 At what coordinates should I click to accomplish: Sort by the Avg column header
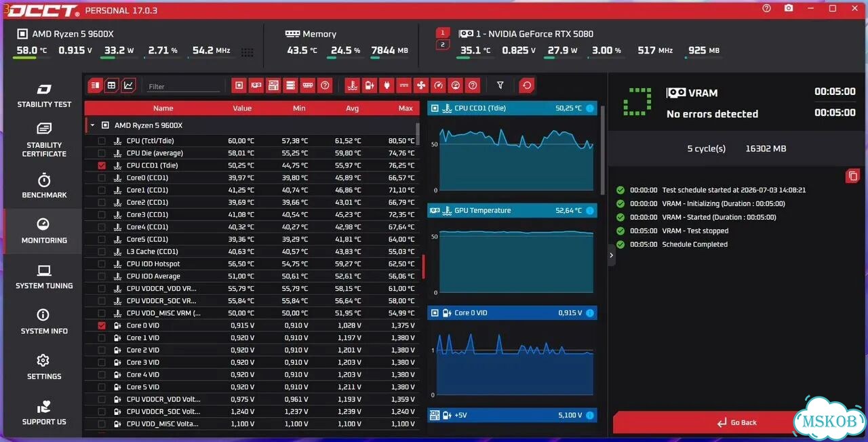[x=352, y=108]
